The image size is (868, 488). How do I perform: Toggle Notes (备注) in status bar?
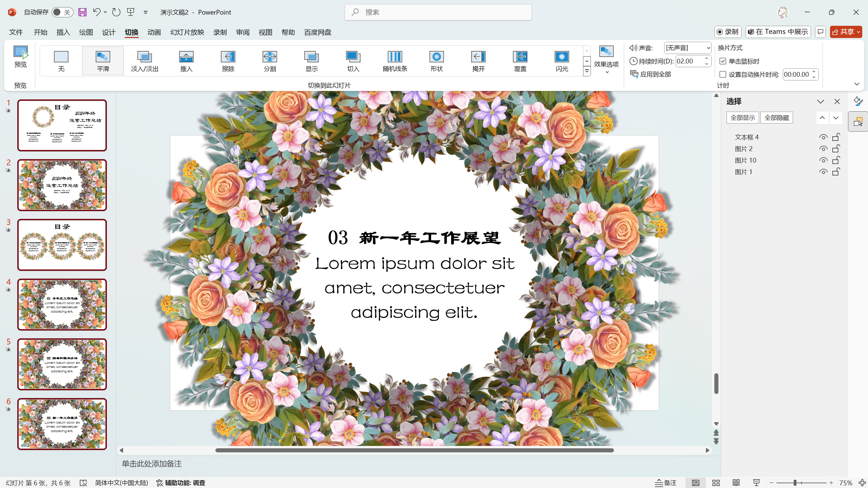click(666, 483)
